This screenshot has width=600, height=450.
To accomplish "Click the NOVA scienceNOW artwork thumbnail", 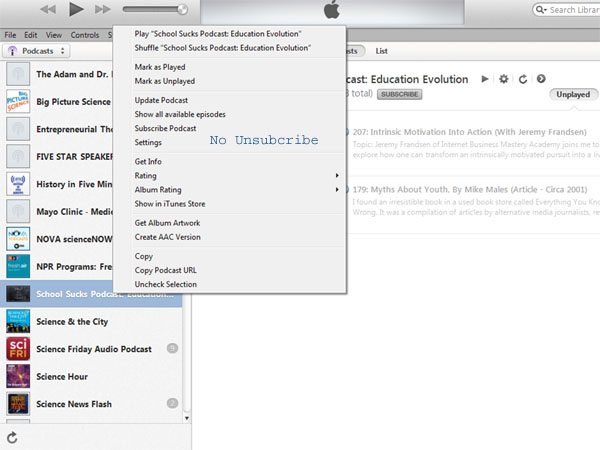I will pos(18,240).
